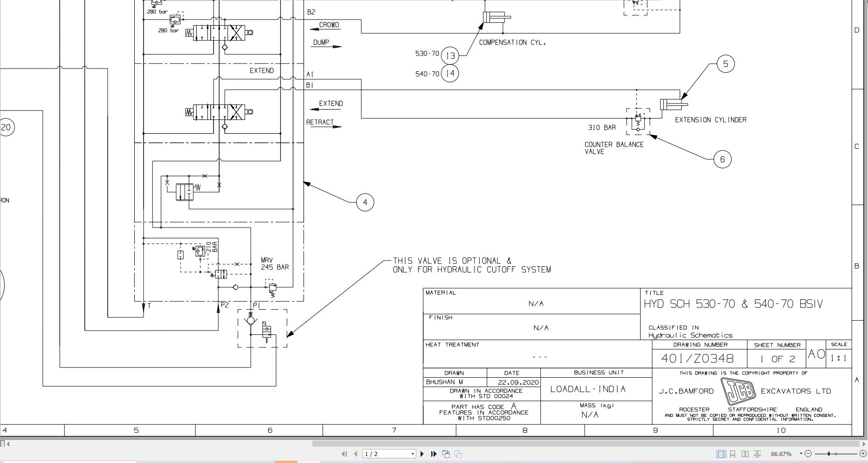Click the drawing number 401/Z0348
The height and width of the screenshot is (463, 868).
pyautogui.click(x=697, y=359)
